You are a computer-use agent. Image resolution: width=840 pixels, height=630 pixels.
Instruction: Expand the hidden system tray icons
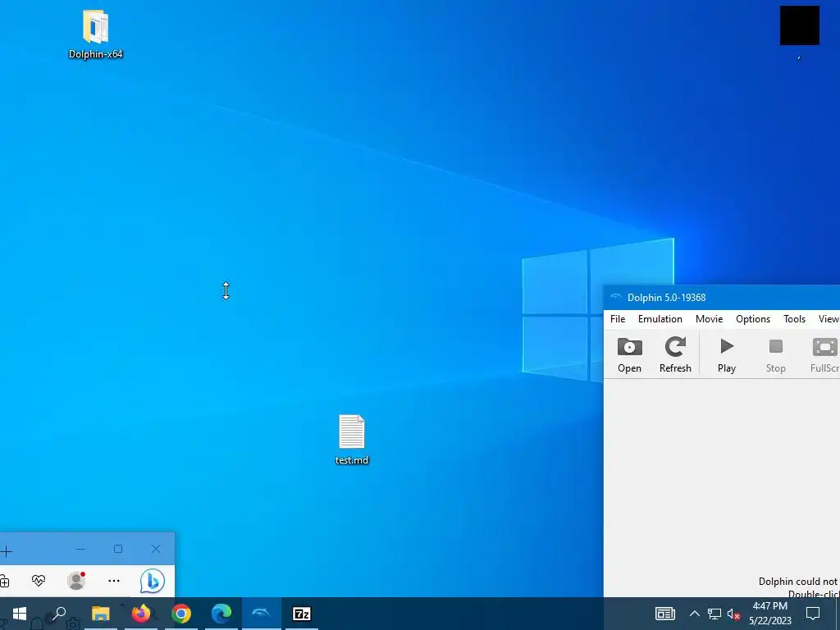click(694, 614)
